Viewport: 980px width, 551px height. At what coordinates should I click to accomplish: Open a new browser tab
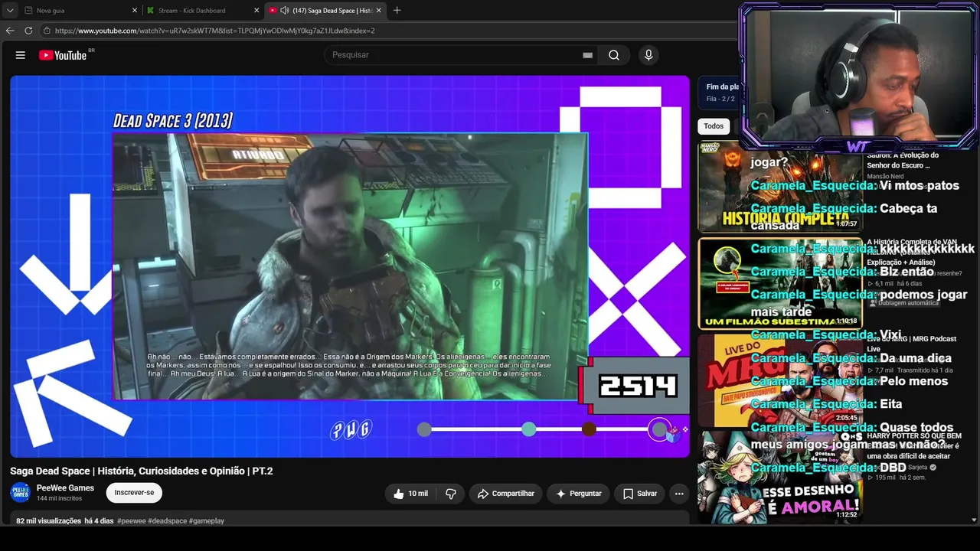point(397,11)
